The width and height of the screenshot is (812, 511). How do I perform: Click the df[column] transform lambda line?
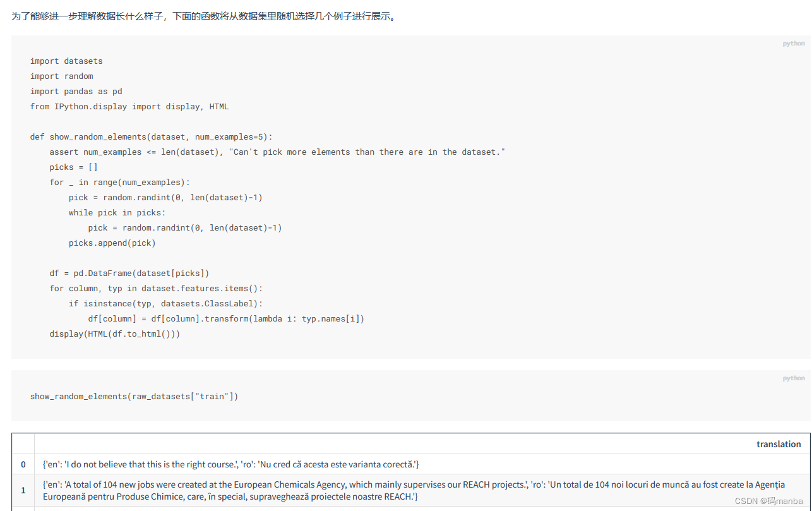coord(226,319)
